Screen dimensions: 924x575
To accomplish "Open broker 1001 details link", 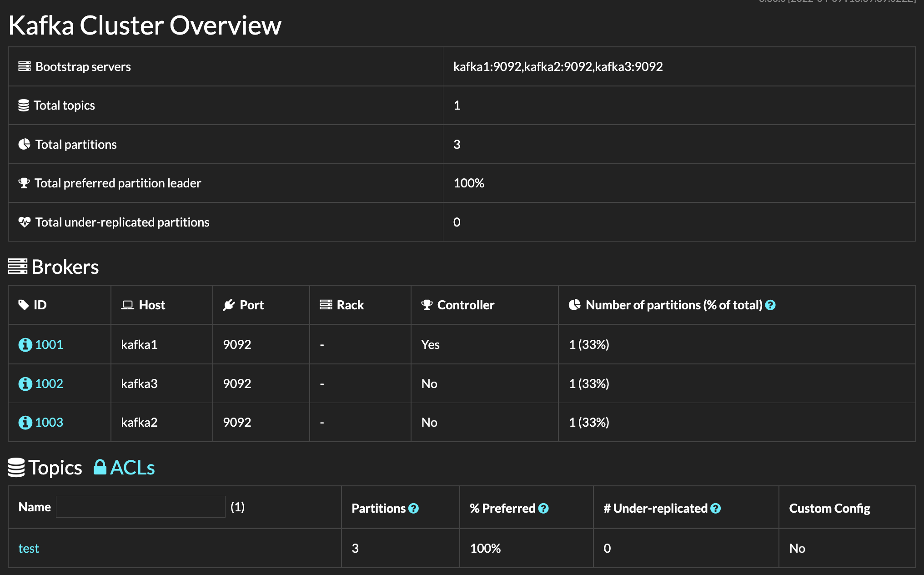I will click(49, 345).
